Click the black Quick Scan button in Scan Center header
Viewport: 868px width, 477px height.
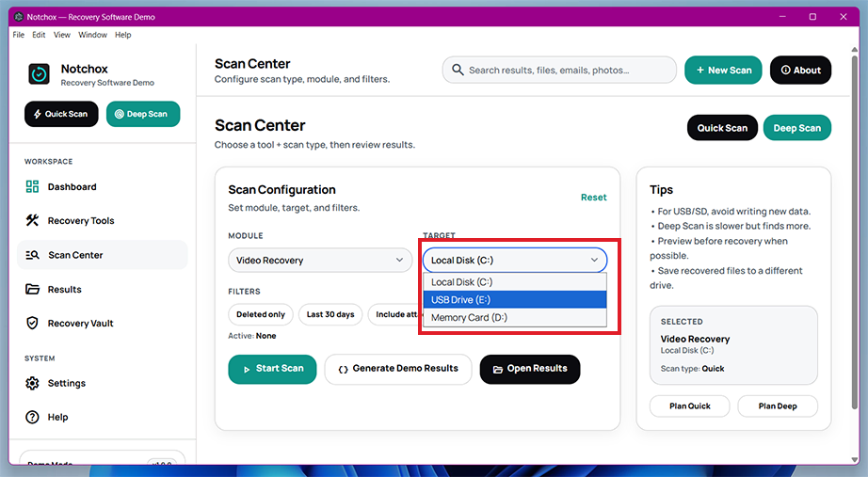[x=722, y=128]
